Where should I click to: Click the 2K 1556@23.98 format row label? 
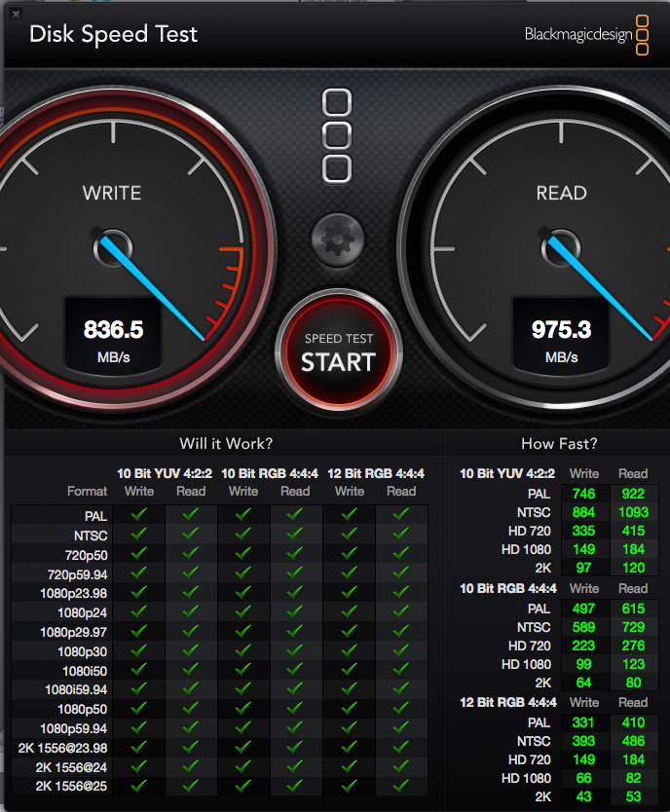[x=62, y=749]
